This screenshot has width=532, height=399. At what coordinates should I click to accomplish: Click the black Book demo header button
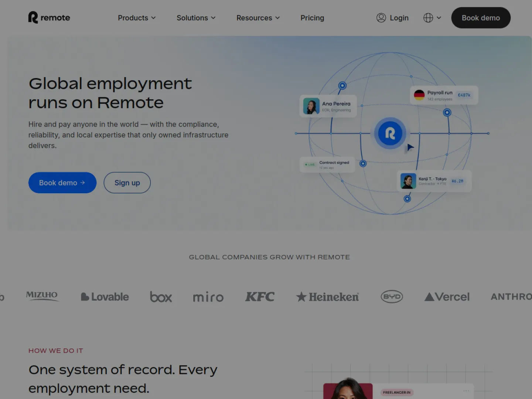tap(481, 18)
